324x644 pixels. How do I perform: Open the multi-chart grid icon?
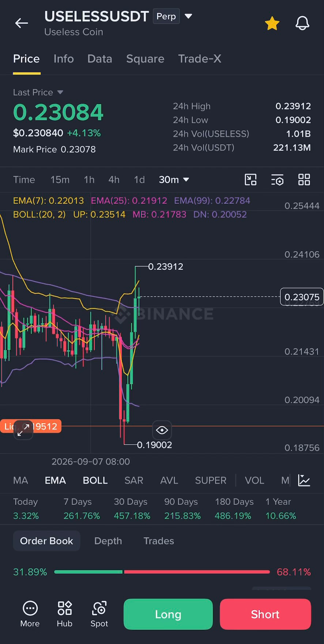pos(304,180)
